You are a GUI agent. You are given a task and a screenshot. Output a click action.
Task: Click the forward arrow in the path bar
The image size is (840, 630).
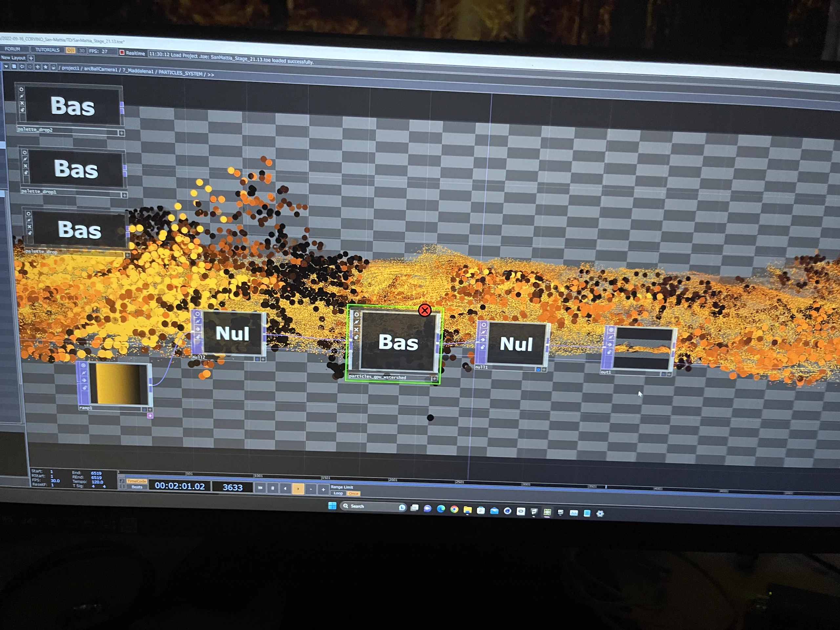[30, 67]
